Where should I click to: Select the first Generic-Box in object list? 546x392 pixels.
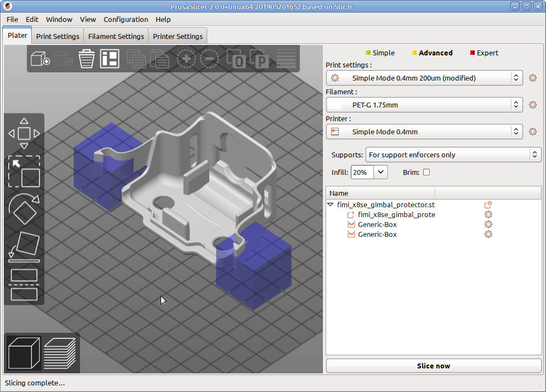(377, 224)
